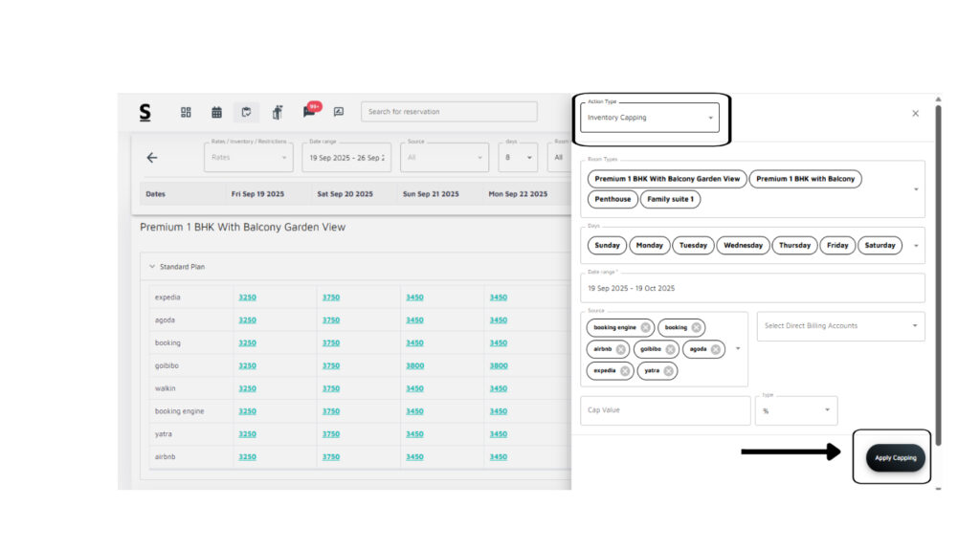Click the Cap Value input field
The image size is (980, 551).
[664, 410]
